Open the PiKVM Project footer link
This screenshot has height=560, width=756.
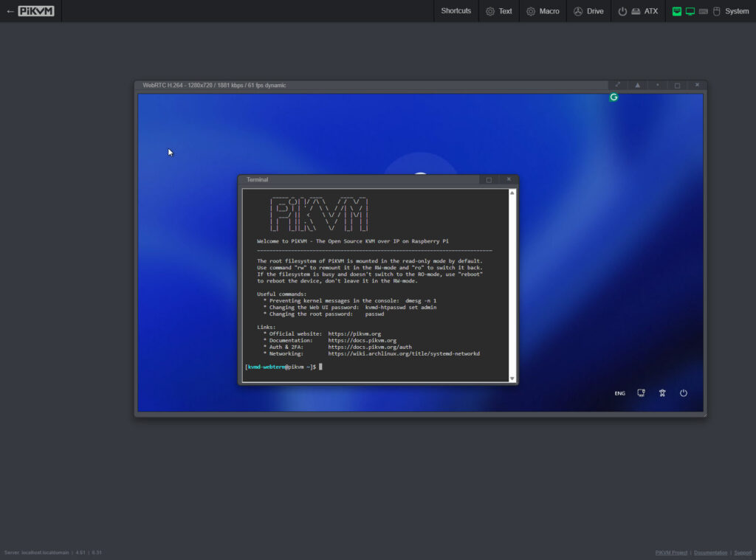[x=671, y=553]
